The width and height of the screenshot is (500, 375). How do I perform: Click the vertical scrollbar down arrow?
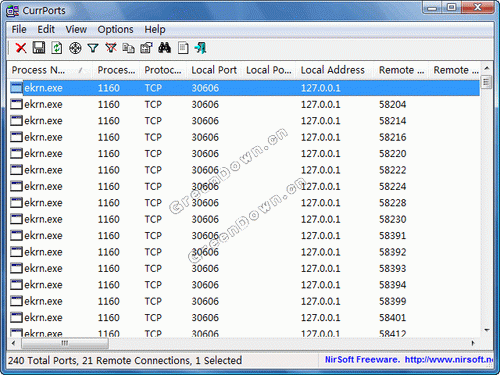click(487, 330)
